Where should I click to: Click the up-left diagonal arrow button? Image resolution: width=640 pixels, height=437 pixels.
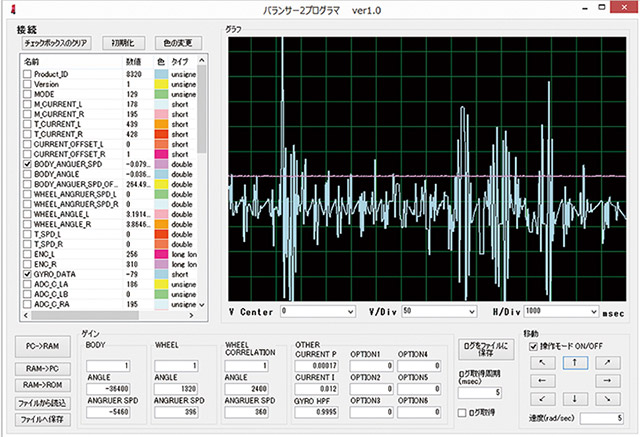tap(542, 362)
